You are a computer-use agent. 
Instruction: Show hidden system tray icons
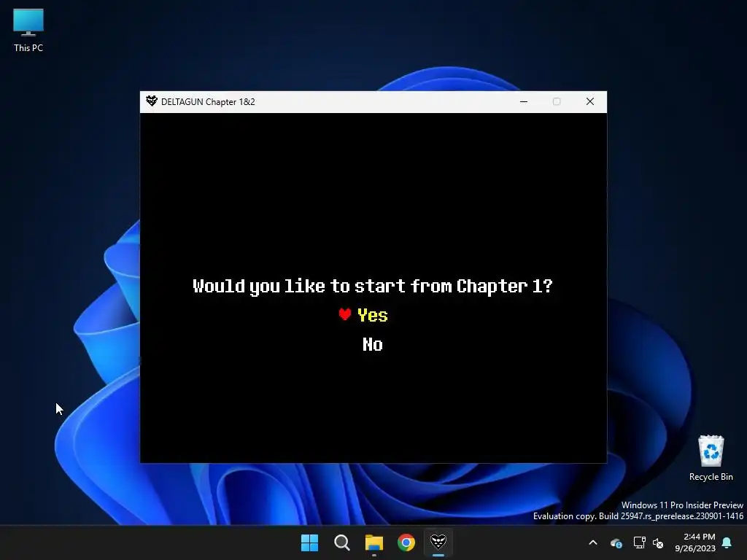(x=593, y=542)
